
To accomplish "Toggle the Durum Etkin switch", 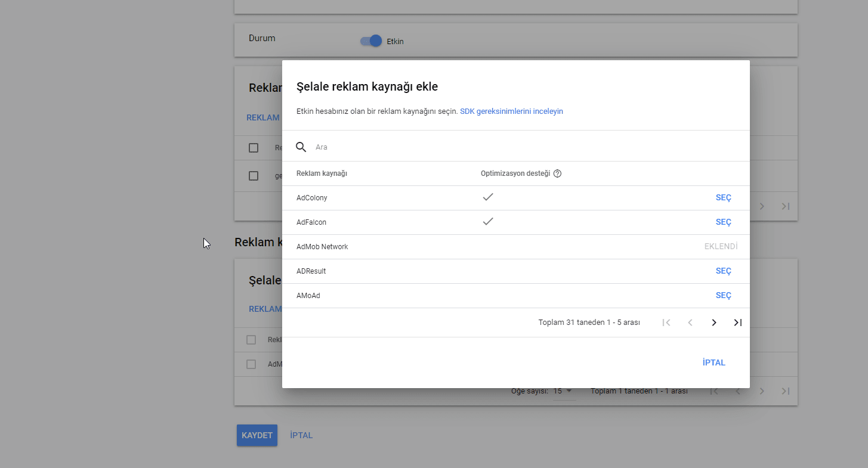I will (x=370, y=41).
